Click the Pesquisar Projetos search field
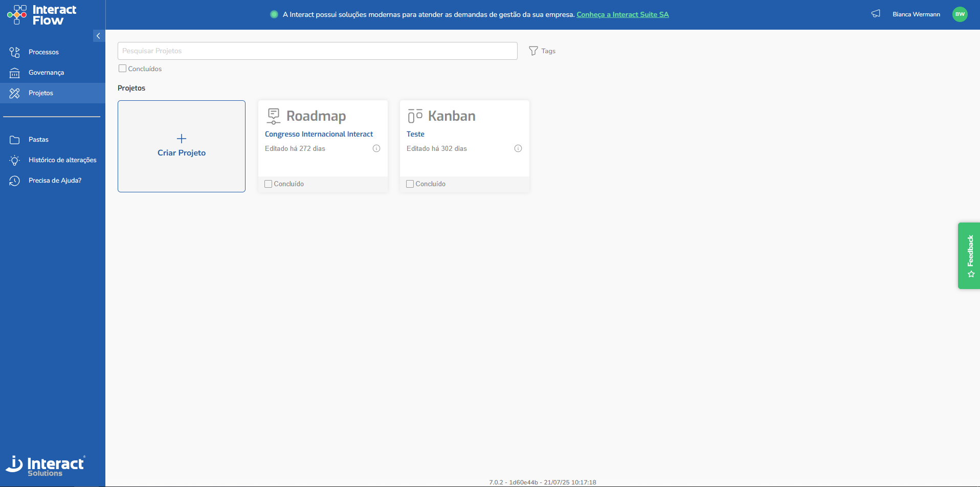The width and height of the screenshot is (980, 487). [x=318, y=51]
